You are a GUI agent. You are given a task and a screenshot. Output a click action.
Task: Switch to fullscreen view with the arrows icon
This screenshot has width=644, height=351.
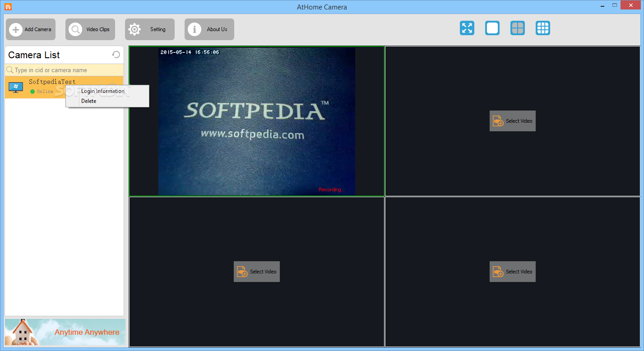(467, 28)
